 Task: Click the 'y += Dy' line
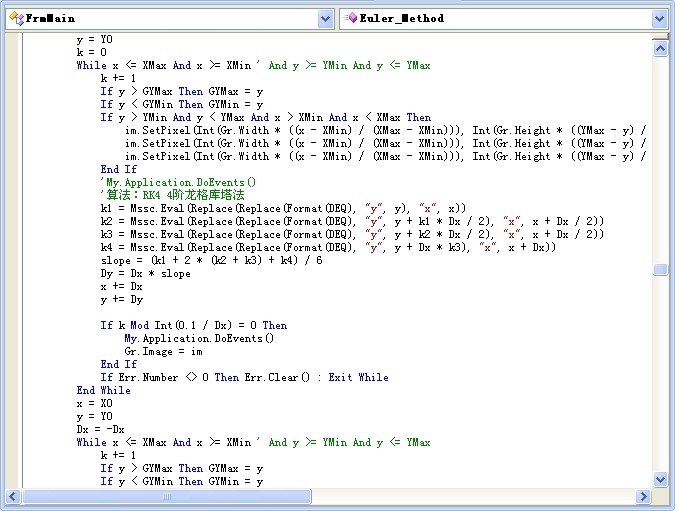coord(121,299)
